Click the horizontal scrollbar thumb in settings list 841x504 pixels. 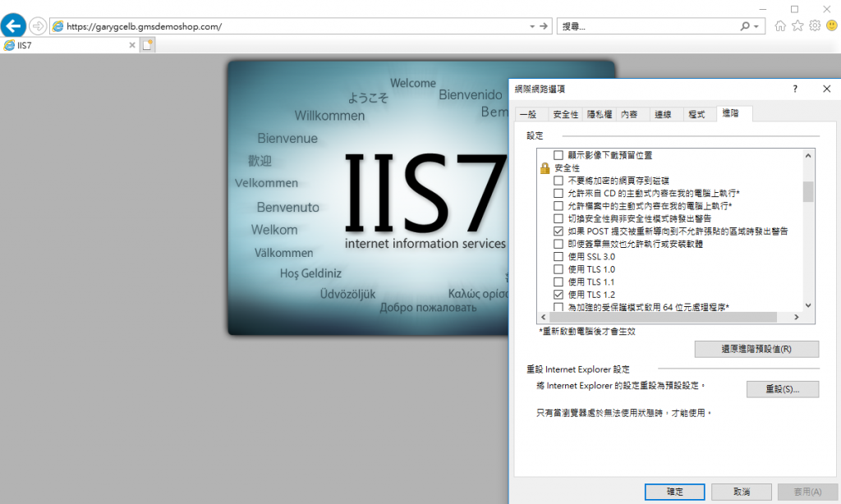(663, 318)
